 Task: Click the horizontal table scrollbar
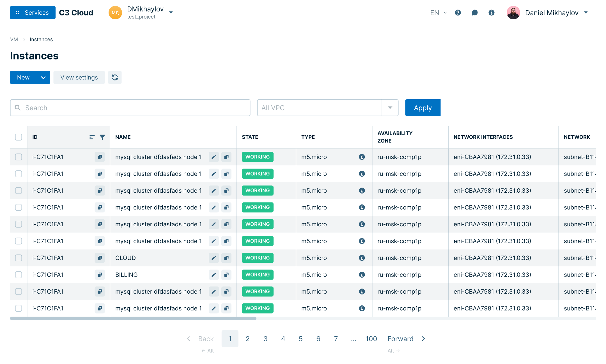coord(133,319)
